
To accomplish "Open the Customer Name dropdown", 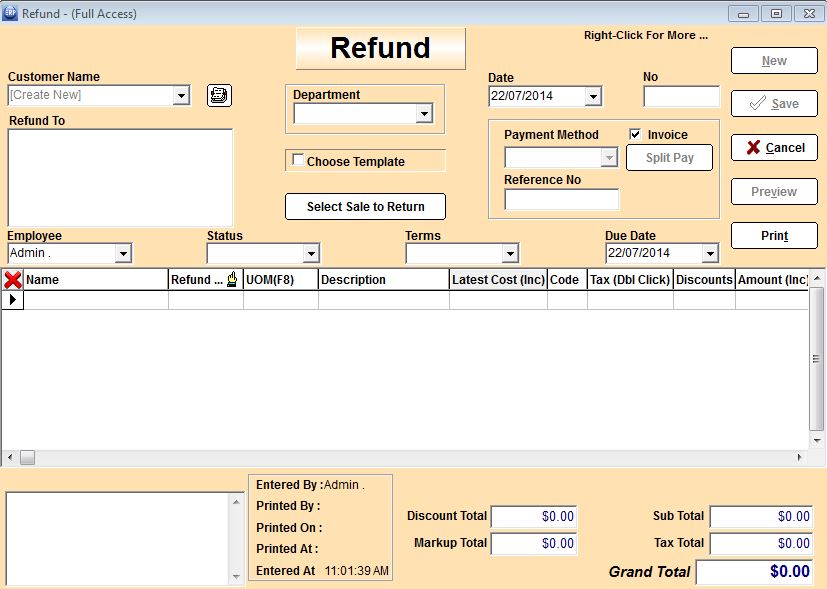I will click(x=181, y=96).
